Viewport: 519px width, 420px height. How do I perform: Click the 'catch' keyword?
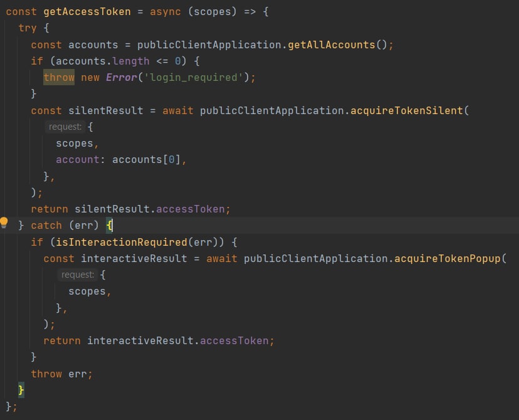tap(46, 226)
